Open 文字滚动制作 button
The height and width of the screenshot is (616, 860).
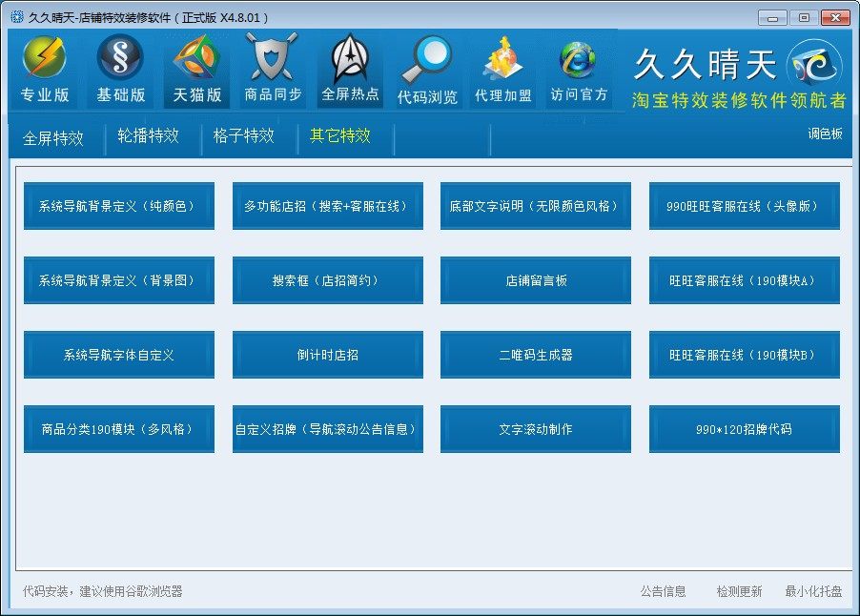(x=536, y=429)
